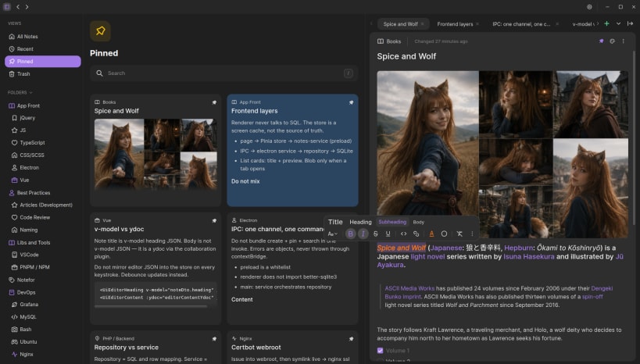640x364 pixels.
Task: Insert a link with the chain icon
Action: (416, 234)
